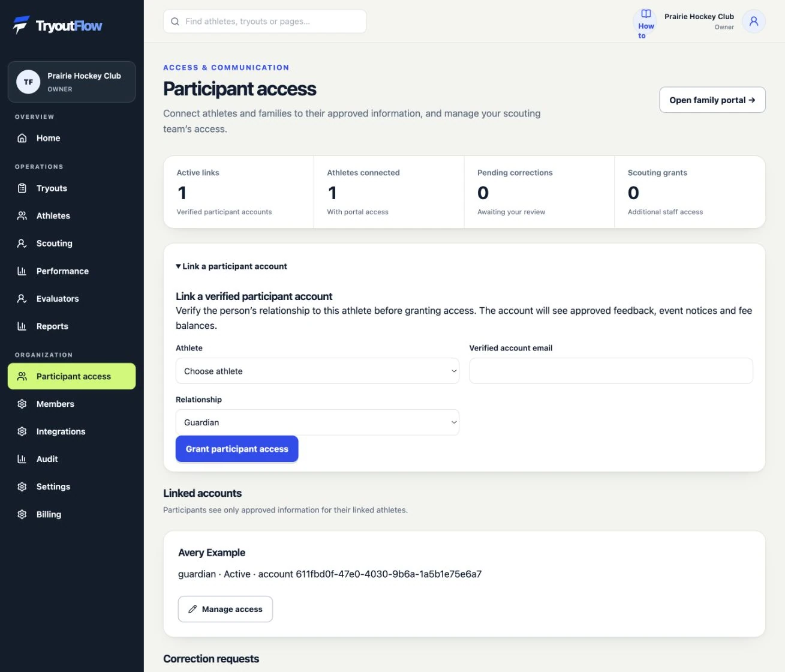Click Open family portal button
The width and height of the screenshot is (785, 672).
coord(712,100)
